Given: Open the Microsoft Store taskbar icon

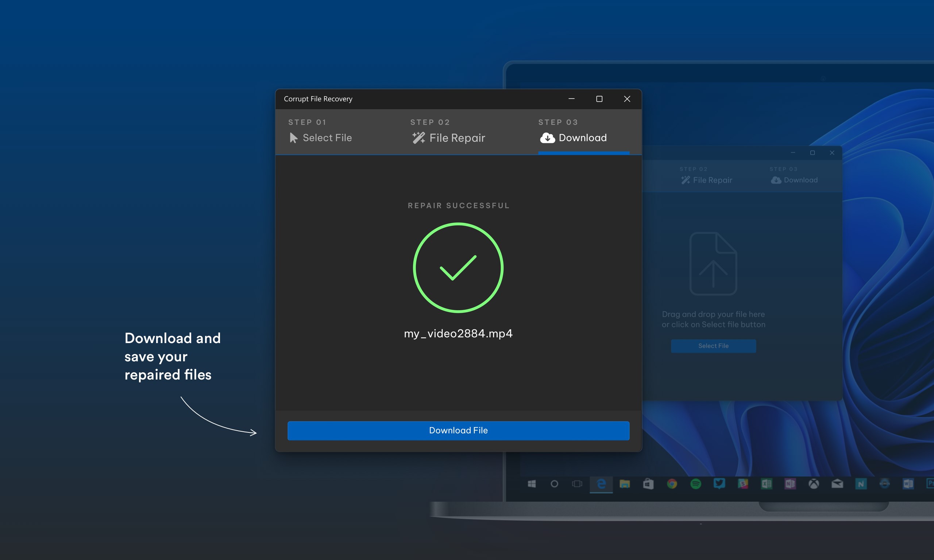Looking at the screenshot, I should click(x=648, y=484).
